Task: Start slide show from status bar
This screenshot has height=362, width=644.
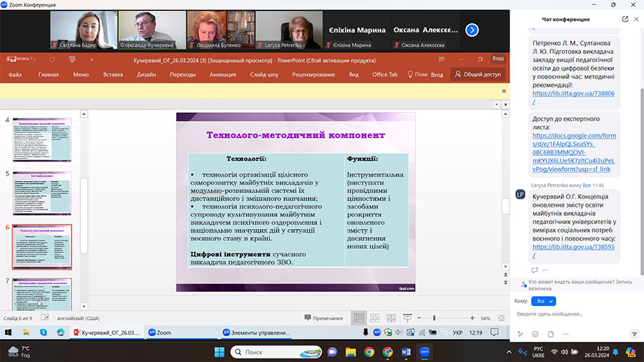Action: pyautogui.click(x=406, y=318)
